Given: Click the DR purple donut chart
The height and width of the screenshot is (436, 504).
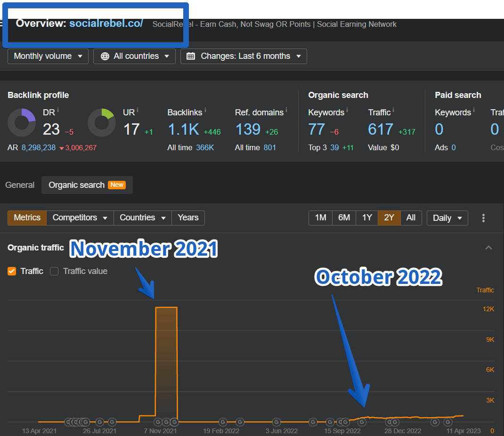Looking at the screenshot, I should [x=22, y=123].
